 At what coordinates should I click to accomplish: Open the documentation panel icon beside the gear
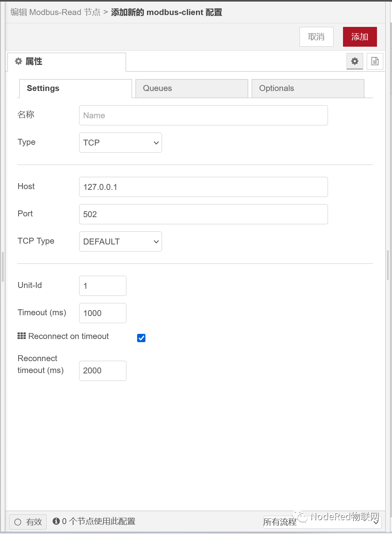click(374, 61)
